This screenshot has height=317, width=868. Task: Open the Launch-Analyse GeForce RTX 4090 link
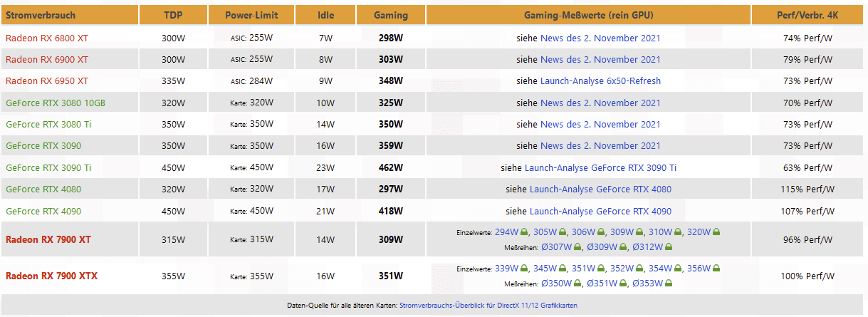point(600,212)
